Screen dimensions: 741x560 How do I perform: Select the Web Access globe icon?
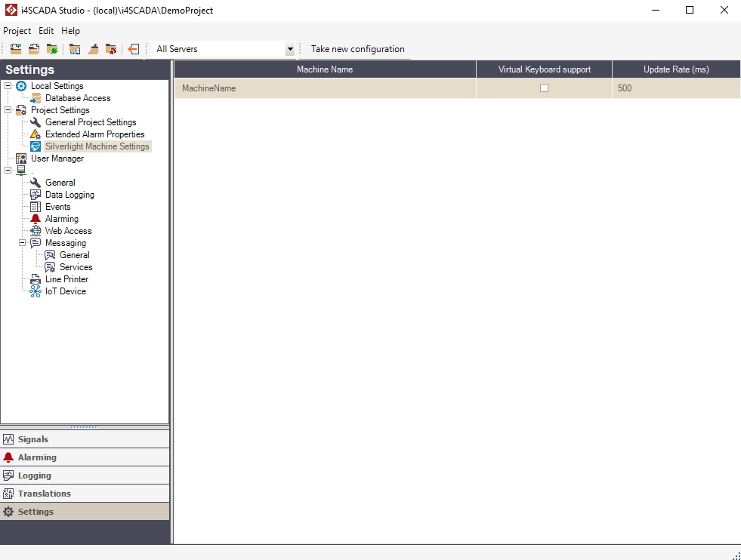pos(36,231)
